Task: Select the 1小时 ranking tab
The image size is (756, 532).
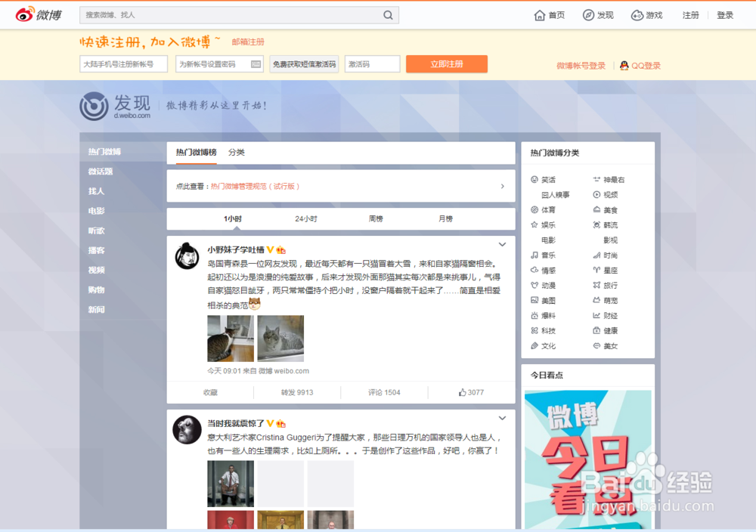Action: [233, 219]
